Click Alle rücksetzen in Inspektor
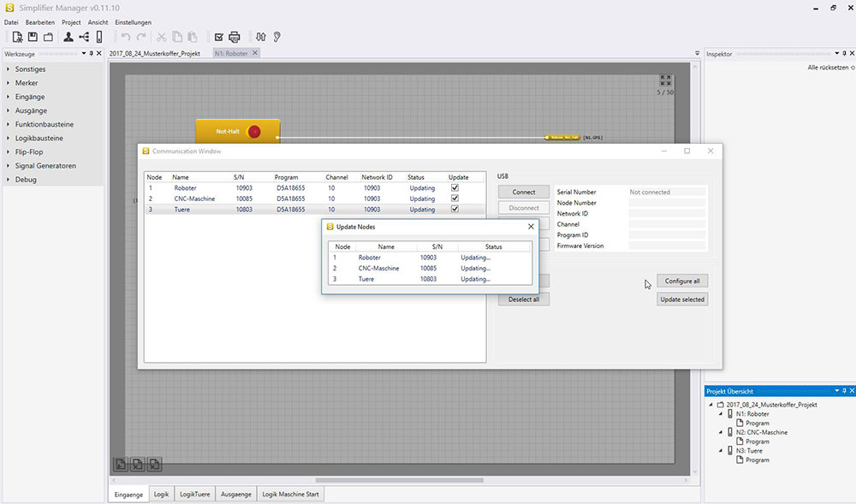This screenshot has width=856, height=504. tap(830, 68)
